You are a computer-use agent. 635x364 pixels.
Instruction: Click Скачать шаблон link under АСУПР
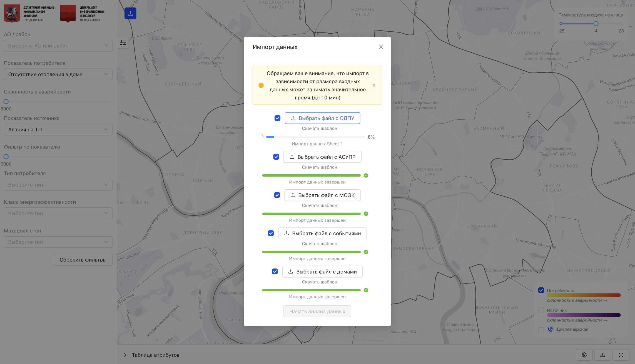319,167
